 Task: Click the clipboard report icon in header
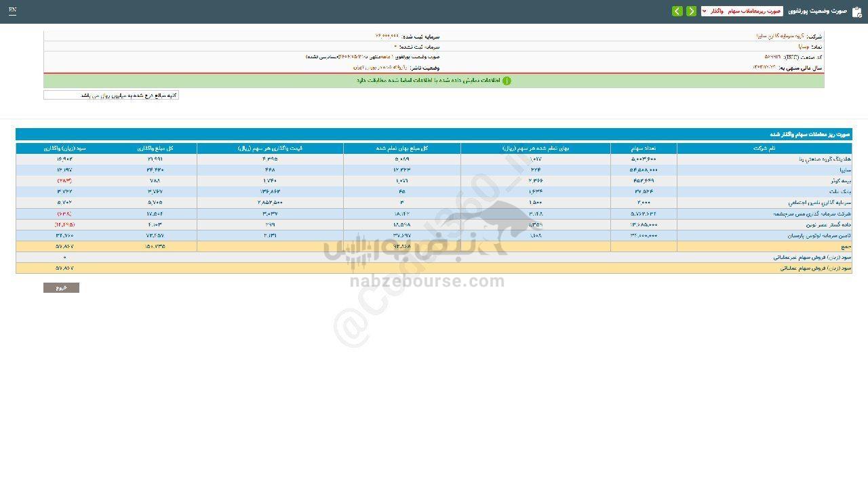[856, 12]
